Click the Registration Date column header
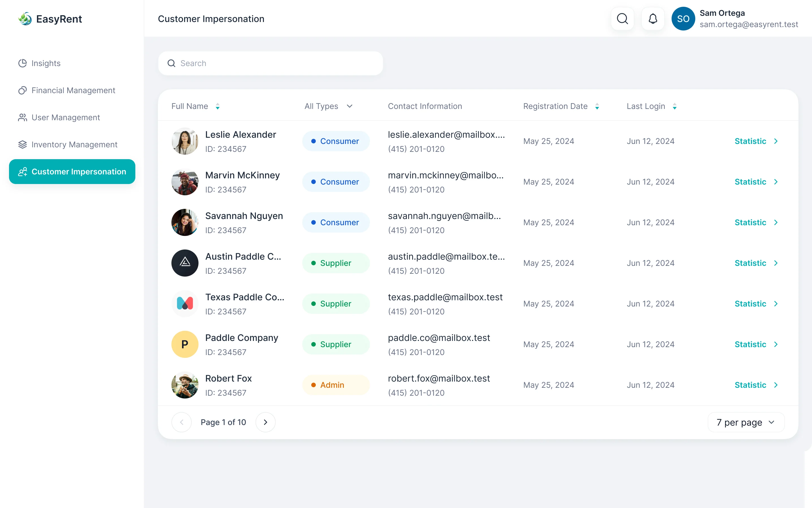 coord(555,106)
